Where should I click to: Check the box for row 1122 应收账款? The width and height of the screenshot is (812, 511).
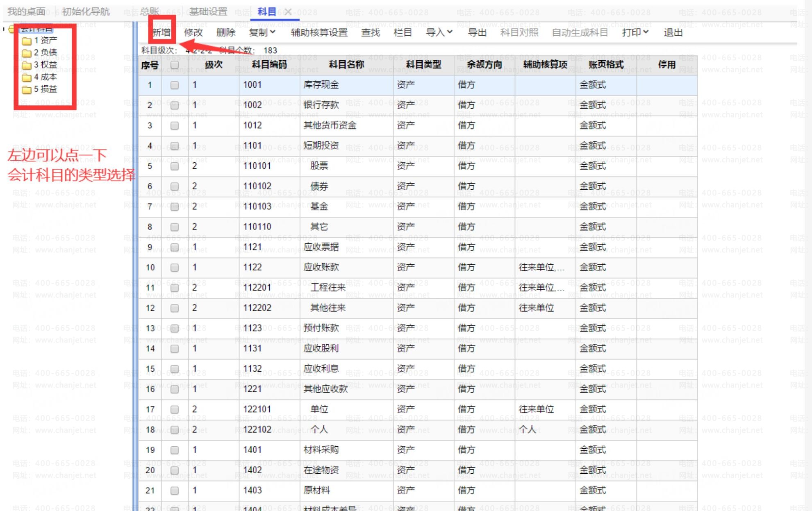click(175, 268)
